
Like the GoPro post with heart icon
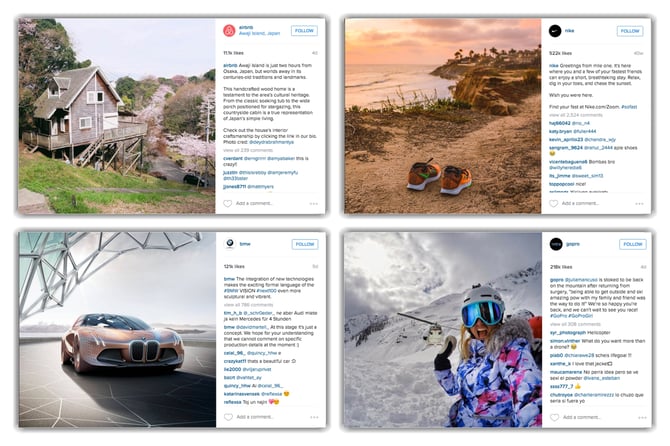pos(554,417)
